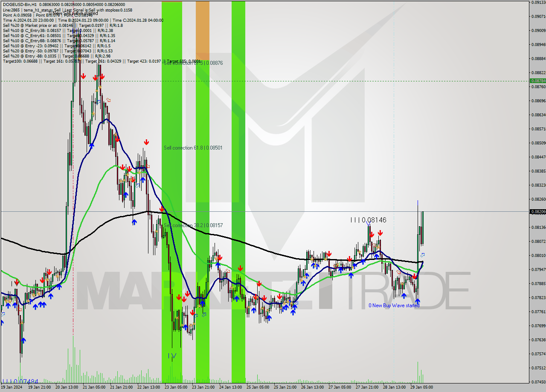The height and width of the screenshot is (392, 546).
Task: Click the 0.08884 price axis label
Action: point(538,59)
